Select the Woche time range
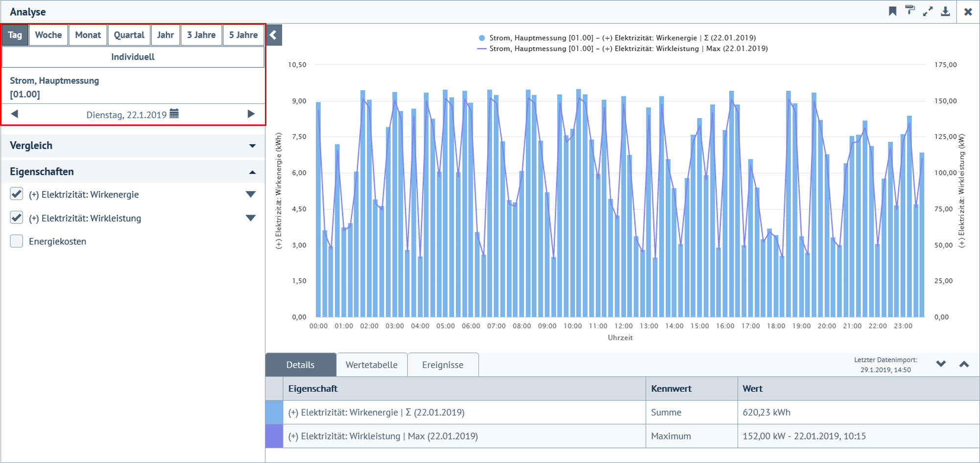Image resolution: width=980 pixels, height=463 pixels. pos(48,35)
